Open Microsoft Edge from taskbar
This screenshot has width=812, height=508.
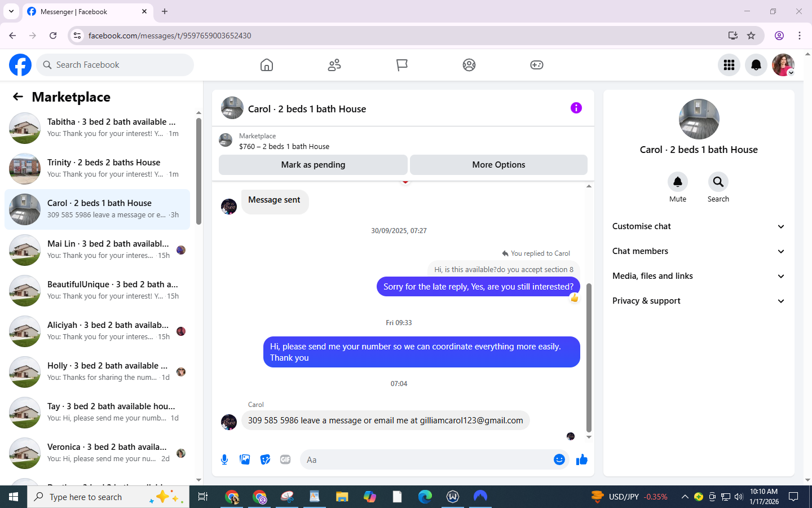[425, 497]
